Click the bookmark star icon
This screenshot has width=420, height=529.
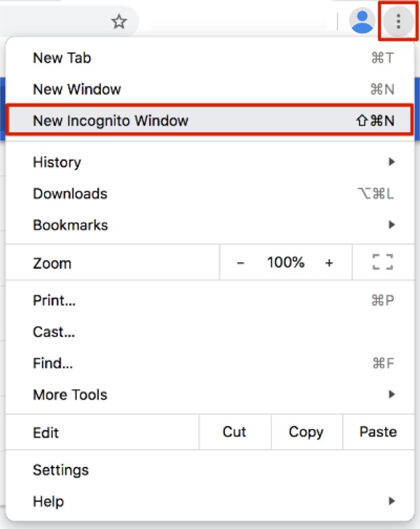[x=119, y=22]
